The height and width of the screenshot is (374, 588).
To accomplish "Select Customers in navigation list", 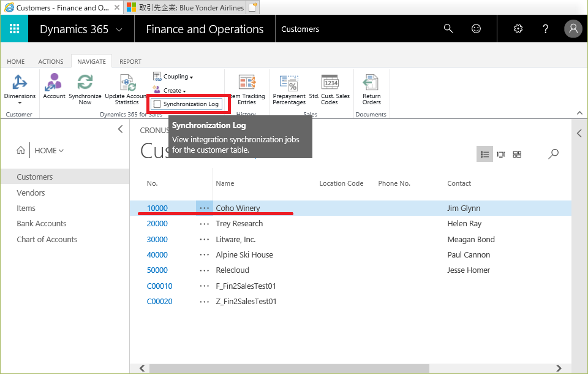I will pos(64,177).
